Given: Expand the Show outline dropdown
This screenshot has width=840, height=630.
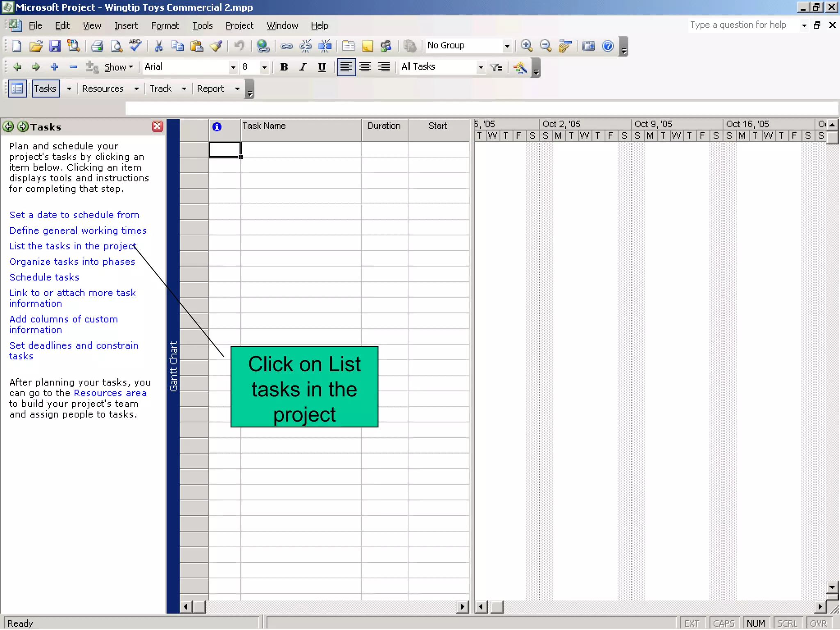Looking at the screenshot, I should pyautogui.click(x=119, y=67).
